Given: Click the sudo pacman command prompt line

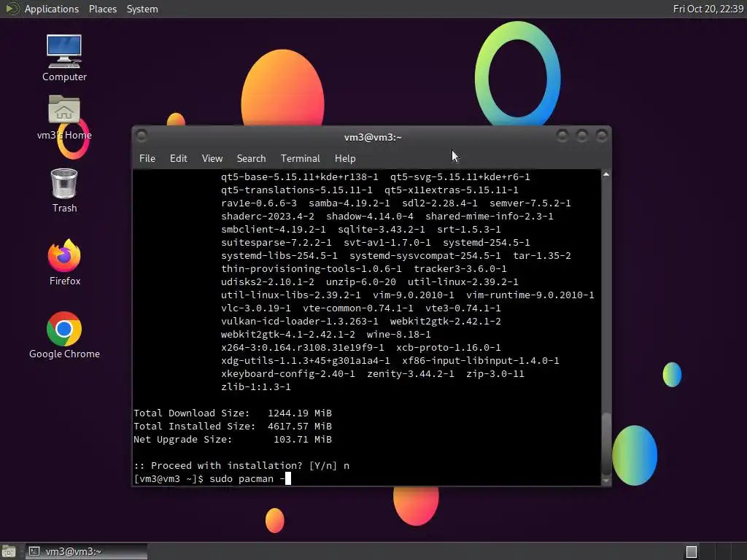Looking at the screenshot, I should coord(212,478).
